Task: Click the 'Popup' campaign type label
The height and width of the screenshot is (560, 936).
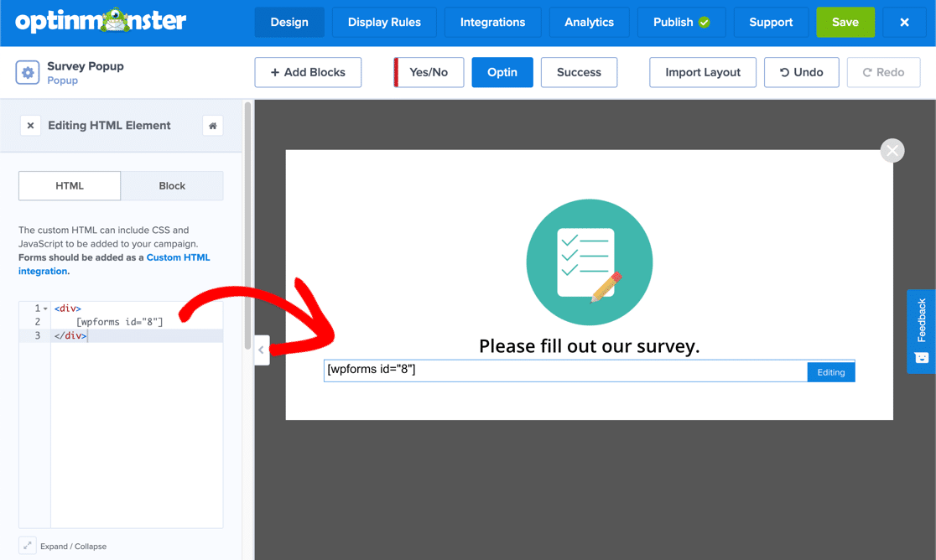Action: tap(63, 80)
